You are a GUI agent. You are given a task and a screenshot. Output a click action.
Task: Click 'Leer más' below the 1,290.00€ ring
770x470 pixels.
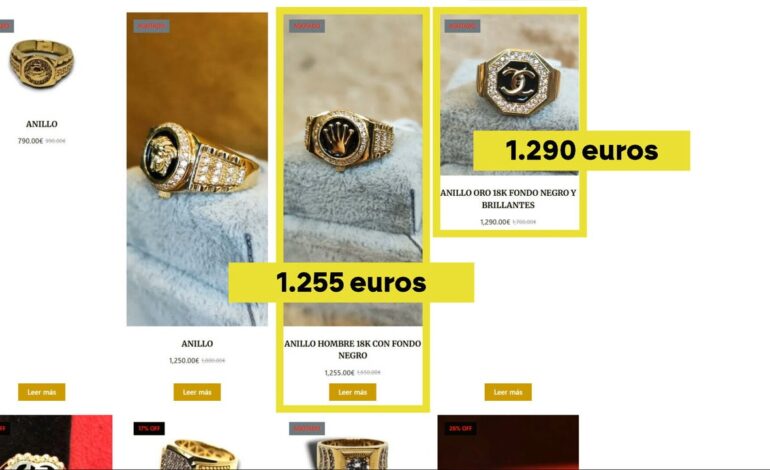(508, 392)
